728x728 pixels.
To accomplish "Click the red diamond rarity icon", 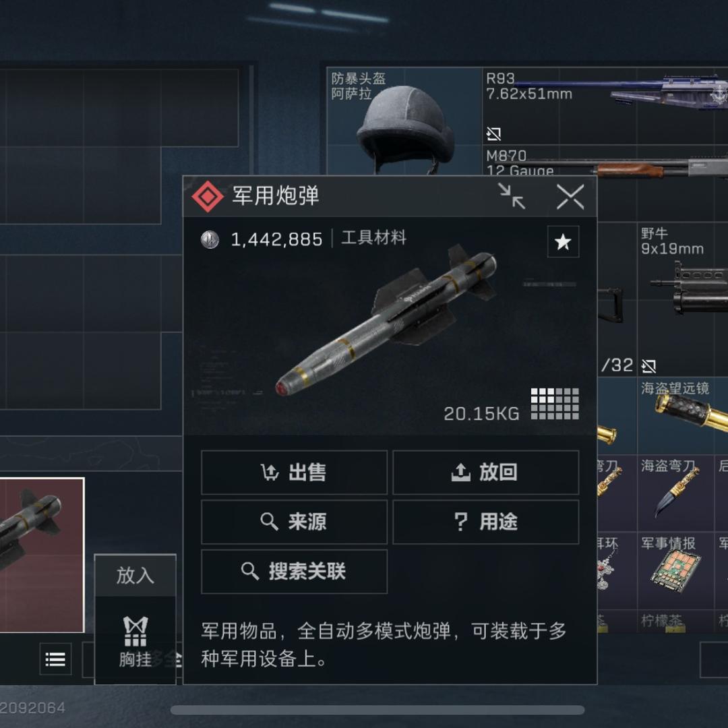I will point(207,196).
